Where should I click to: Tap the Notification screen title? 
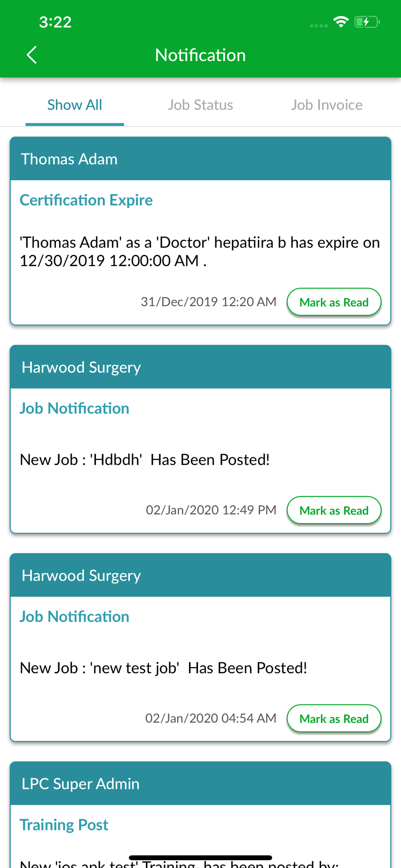[x=200, y=55]
